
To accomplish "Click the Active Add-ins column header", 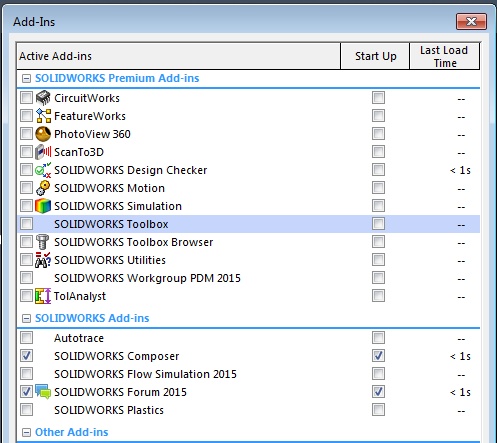I will 178,56.
